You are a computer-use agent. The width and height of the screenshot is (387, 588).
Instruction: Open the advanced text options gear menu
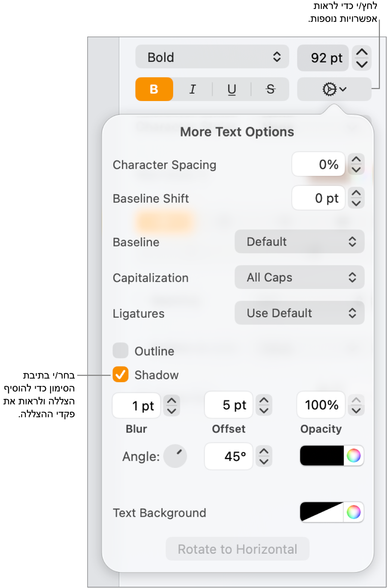pyautogui.click(x=334, y=89)
